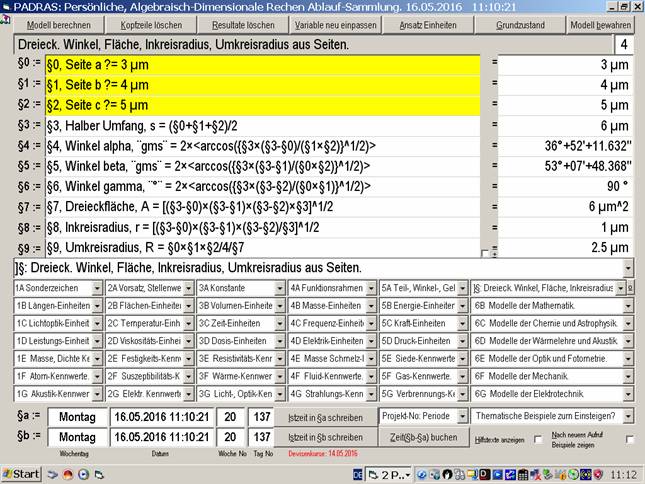
Task: Click the Modell berechnen menu button
Action: [59, 25]
